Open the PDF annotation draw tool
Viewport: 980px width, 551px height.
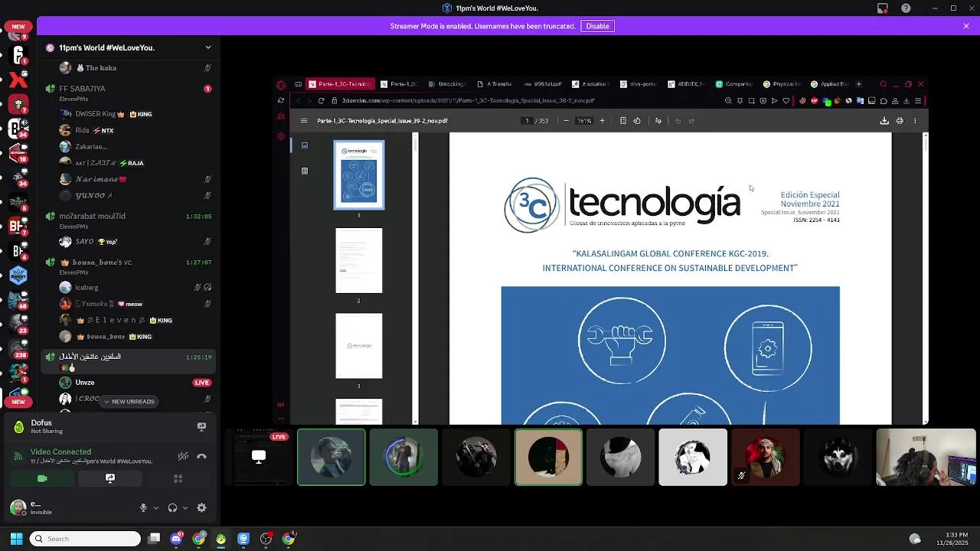(x=658, y=121)
